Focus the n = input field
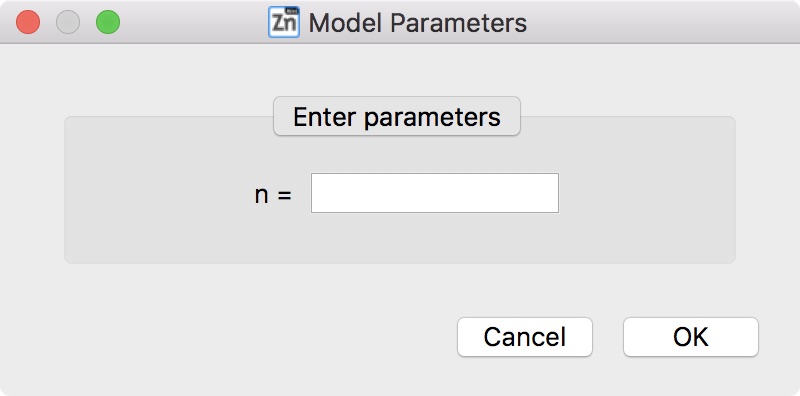The width and height of the screenshot is (800, 396). coord(435,193)
